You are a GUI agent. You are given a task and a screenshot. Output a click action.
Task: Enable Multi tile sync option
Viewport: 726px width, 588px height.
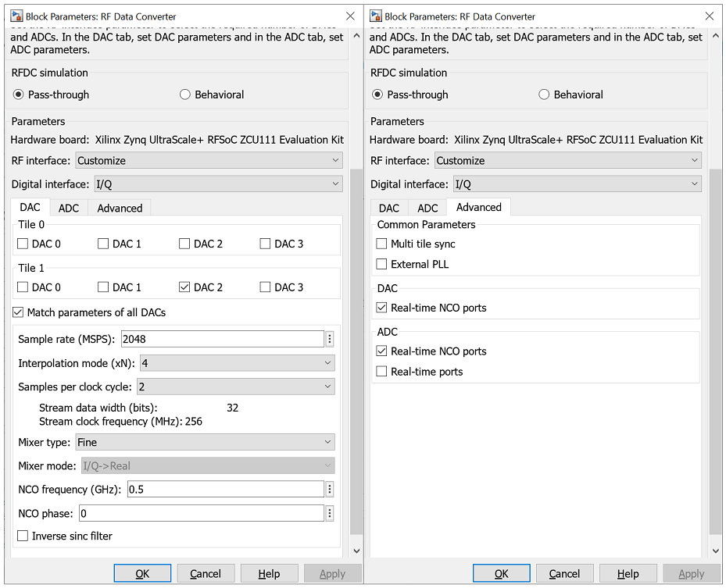point(381,244)
